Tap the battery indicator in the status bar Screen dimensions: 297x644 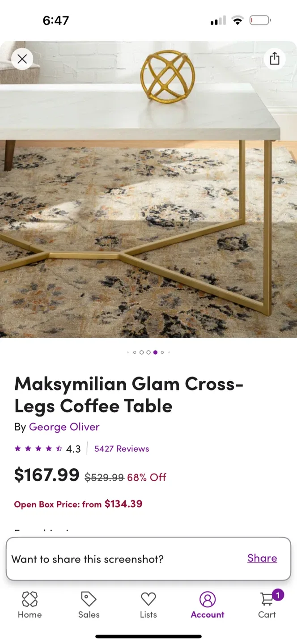coord(260,20)
